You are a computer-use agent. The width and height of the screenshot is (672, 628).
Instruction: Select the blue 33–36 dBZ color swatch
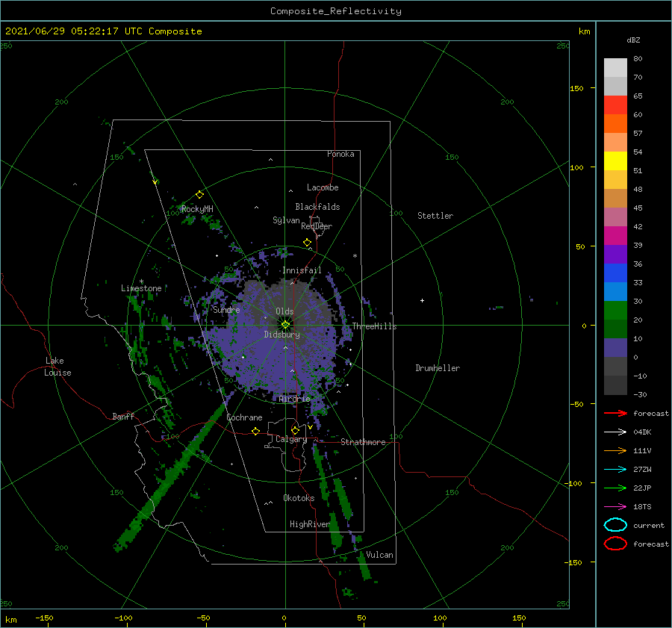pos(615,273)
